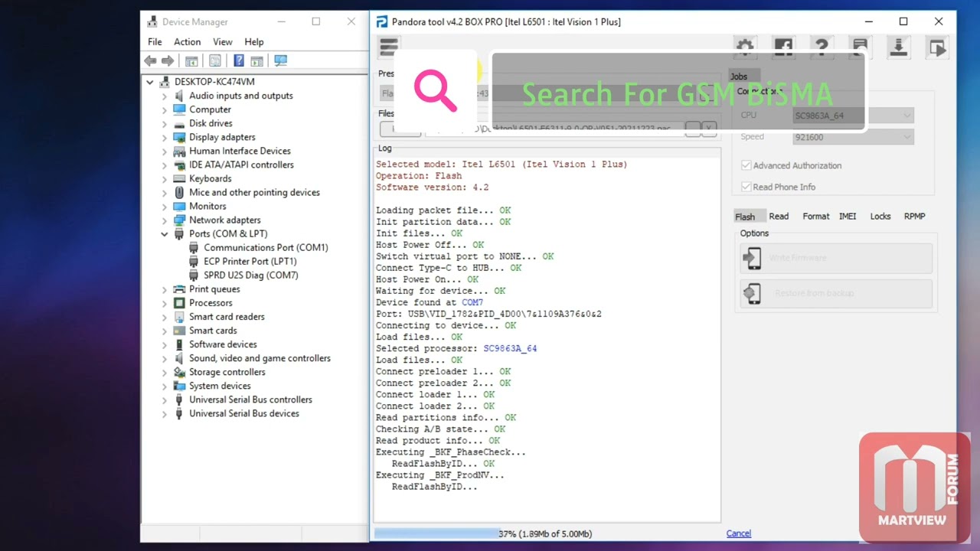Open Pandora settings gear icon
This screenshot has height=551, width=980.
[x=744, y=47]
